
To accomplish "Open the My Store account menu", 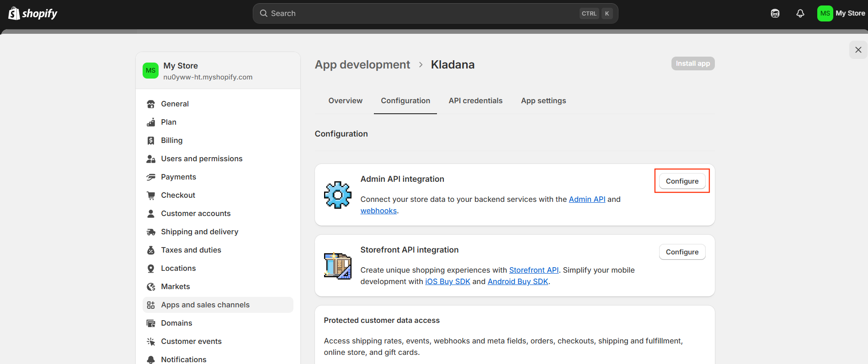I will click(841, 14).
